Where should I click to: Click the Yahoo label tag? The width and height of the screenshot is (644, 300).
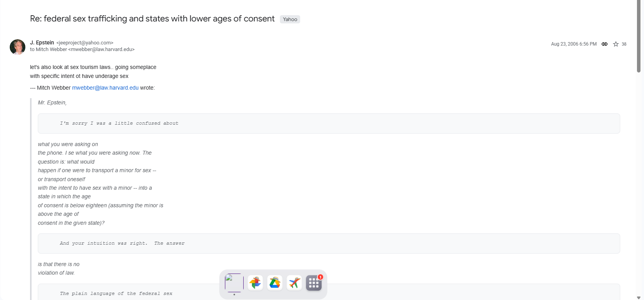(x=290, y=19)
